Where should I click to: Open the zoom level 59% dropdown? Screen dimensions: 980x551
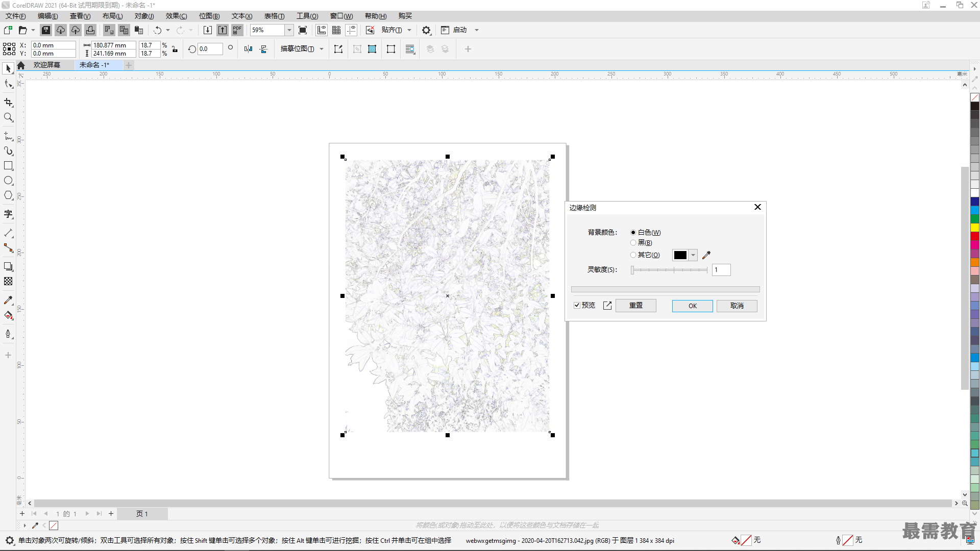pyautogui.click(x=289, y=30)
